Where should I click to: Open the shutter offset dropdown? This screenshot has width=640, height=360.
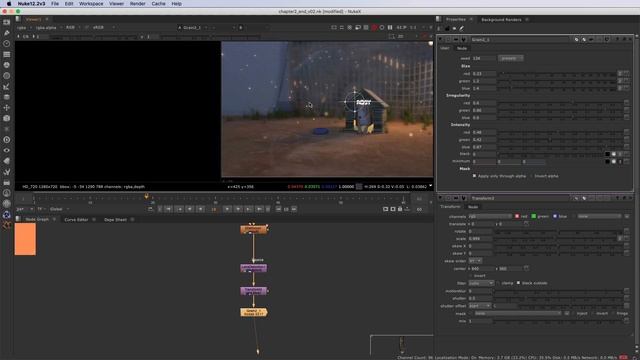[479, 306]
